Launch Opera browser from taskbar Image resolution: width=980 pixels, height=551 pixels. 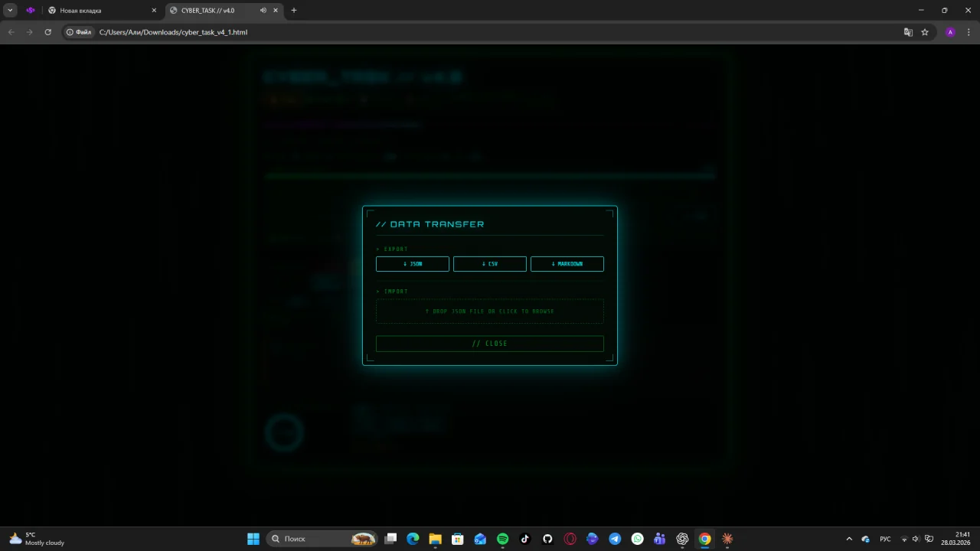(x=570, y=539)
